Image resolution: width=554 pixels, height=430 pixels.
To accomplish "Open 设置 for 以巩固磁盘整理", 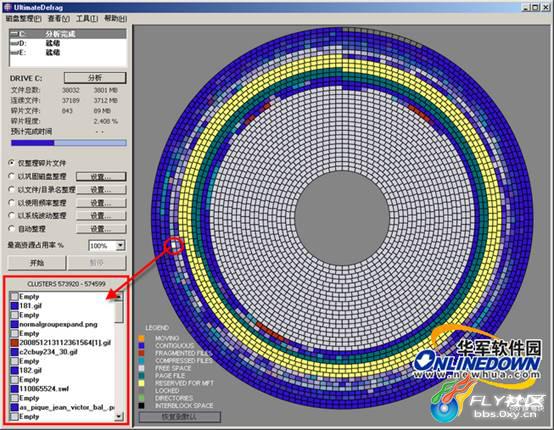I will pos(101,176).
